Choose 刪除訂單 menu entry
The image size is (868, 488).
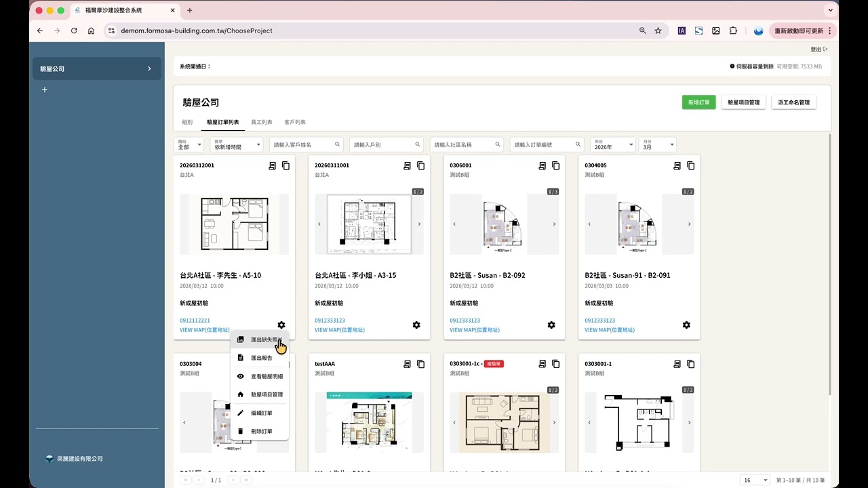tap(260, 431)
